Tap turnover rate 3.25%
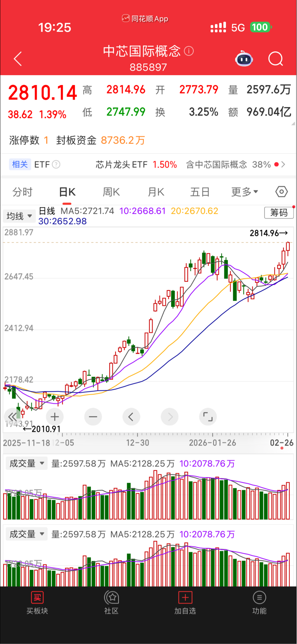Image resolution: width=297 pixels, height=644 pixels. 204,112
